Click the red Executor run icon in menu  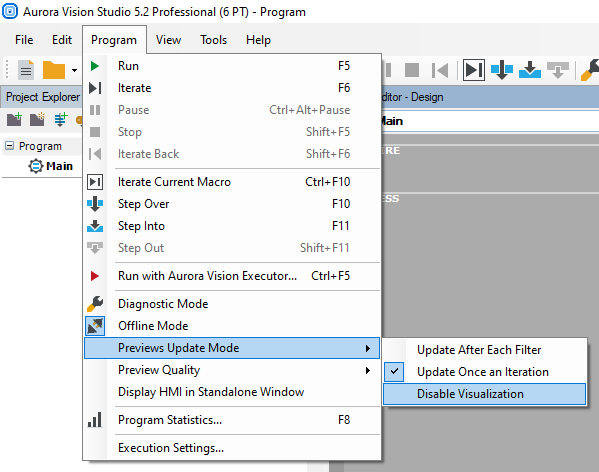[x=95, y=276]
